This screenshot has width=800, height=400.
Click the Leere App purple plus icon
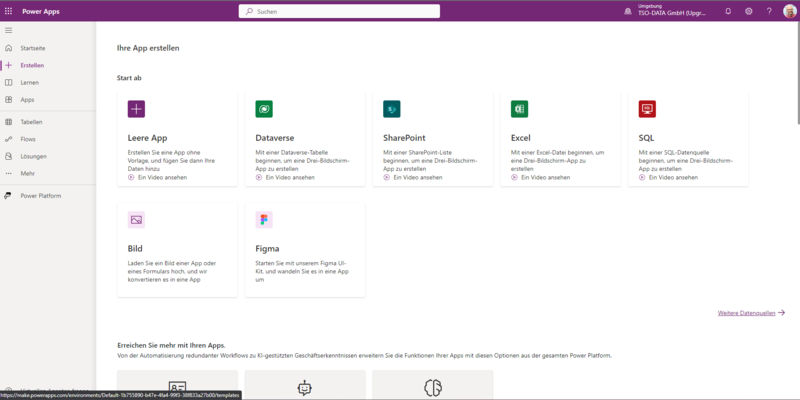pyautogui.click(x=136, y=109)
